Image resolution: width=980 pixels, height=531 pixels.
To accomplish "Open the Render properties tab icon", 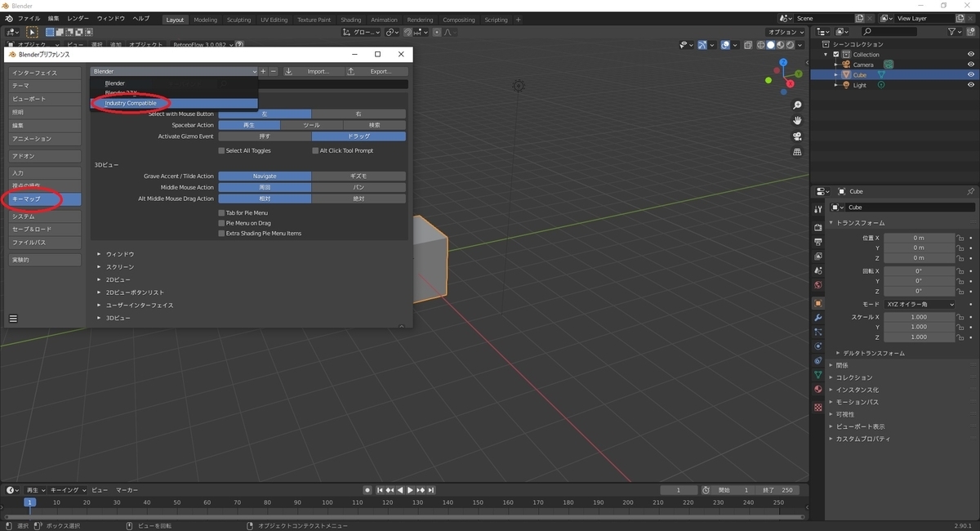I will 818,227.
